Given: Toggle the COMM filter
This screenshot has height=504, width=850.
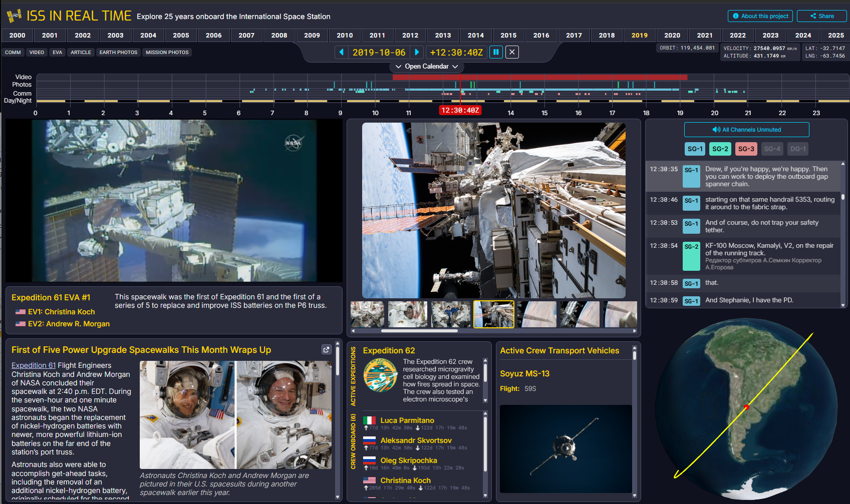Looking at the screenshot, I should pyautogui.click(x=13, y=52).
